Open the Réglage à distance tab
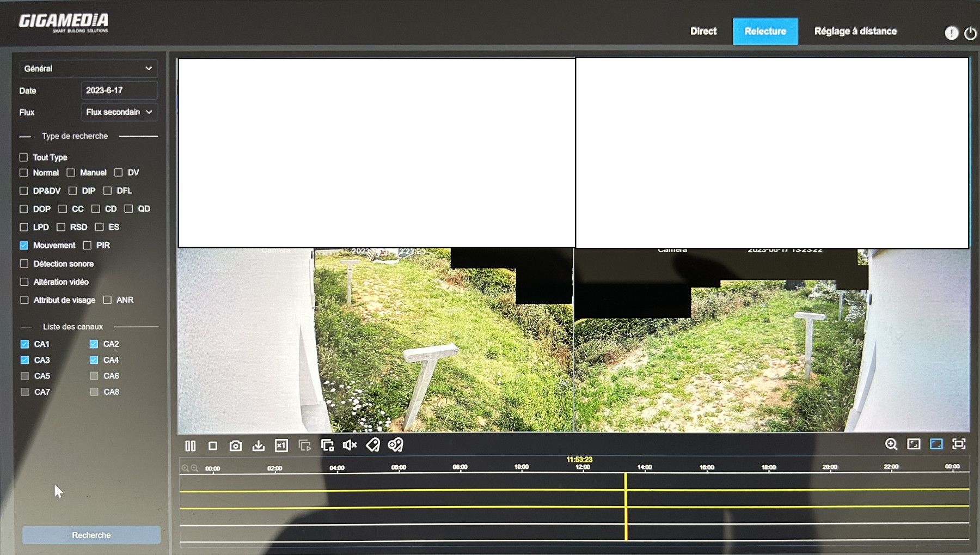Viewport: 980px width, 555px height. [855, 32]
